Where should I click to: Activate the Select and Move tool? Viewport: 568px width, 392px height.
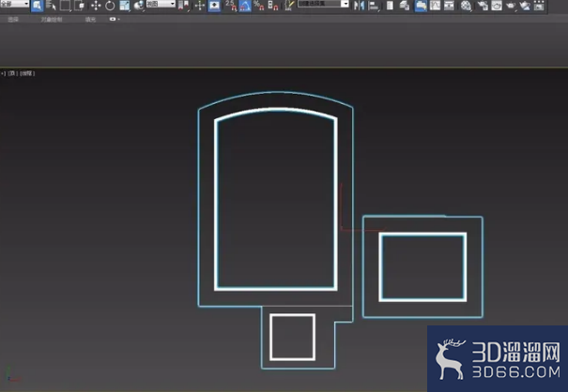[x=96, y=6]
